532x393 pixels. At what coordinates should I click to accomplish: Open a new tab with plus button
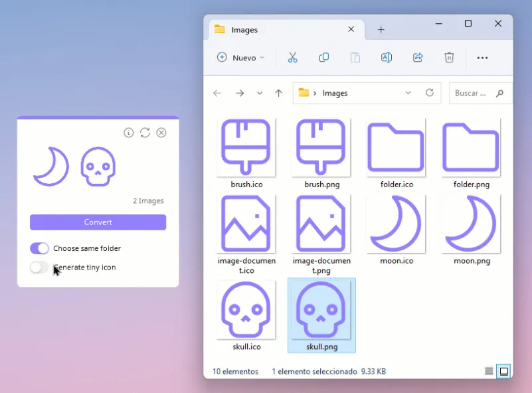coord(381,30)
